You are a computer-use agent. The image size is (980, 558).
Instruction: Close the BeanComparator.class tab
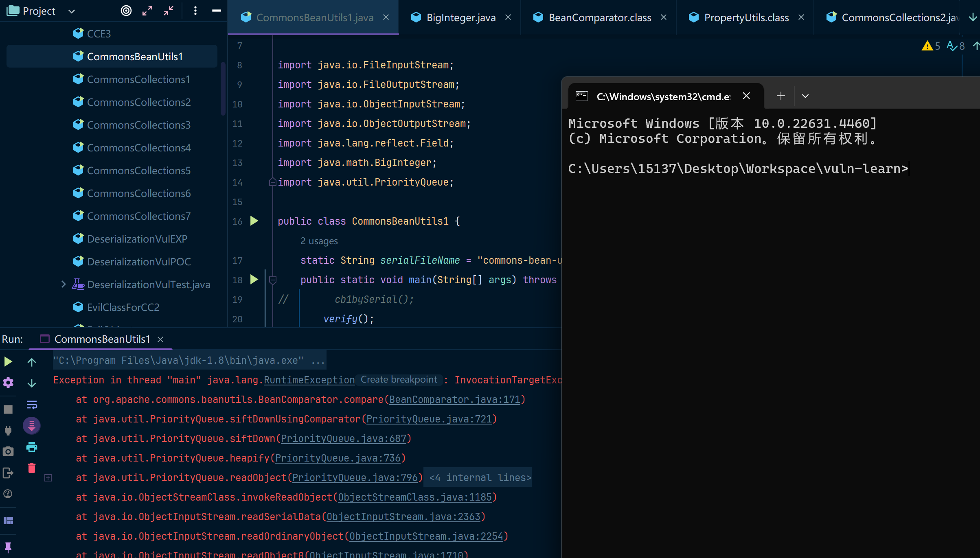664,17
